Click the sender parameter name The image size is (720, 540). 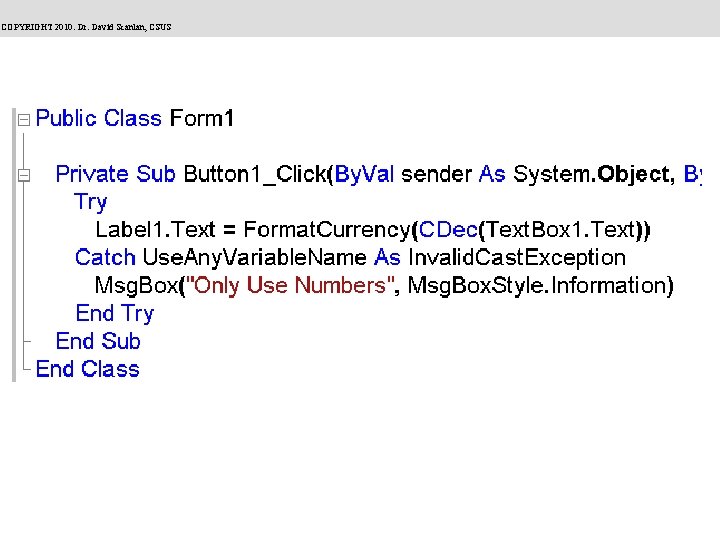[436, 175]
